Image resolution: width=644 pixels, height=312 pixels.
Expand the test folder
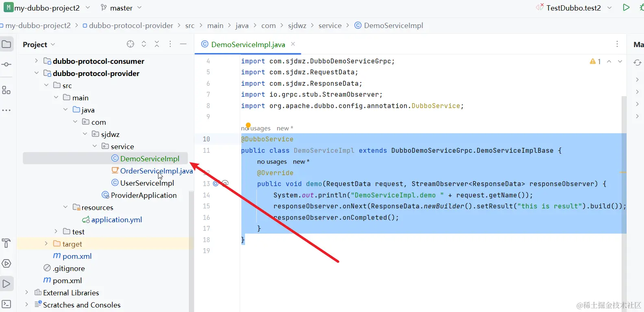pos(56,232)
